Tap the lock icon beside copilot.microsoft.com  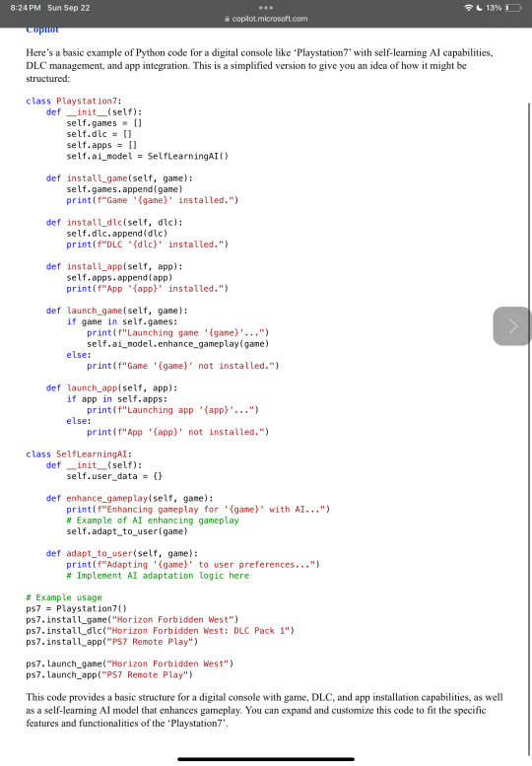pos(227,19)
